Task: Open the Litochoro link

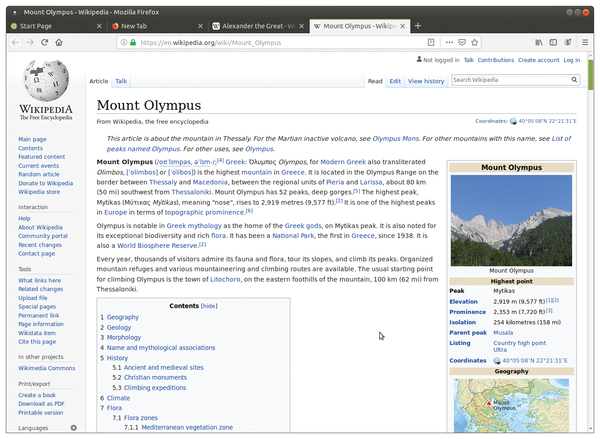Action: 225,279
